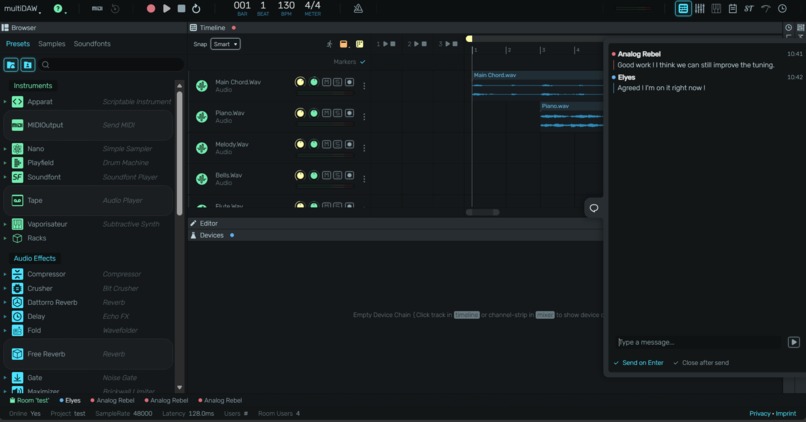Click the MIDIOutput instrument icon
This screenshot has height=422, width=806.
point(17,125)
